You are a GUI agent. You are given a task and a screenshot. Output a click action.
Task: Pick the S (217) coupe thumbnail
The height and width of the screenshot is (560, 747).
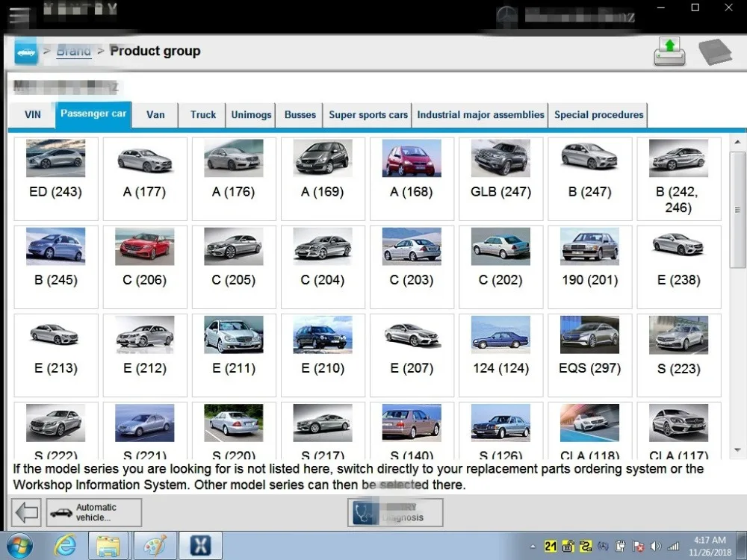point(323,423)
